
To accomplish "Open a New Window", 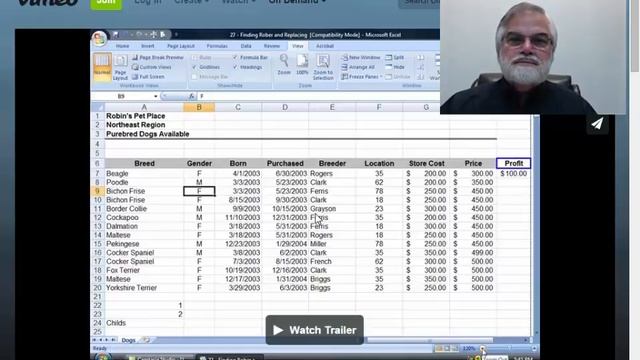I will click(x=361, y=58).
